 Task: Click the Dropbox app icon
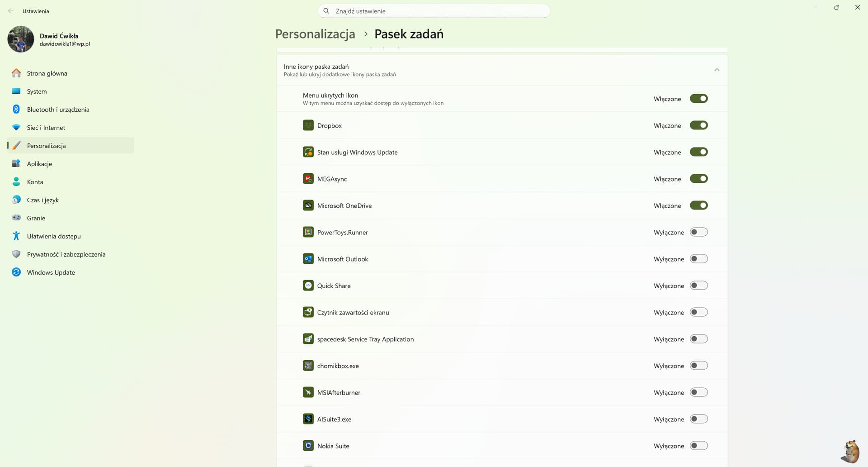(x=308, y=125)
